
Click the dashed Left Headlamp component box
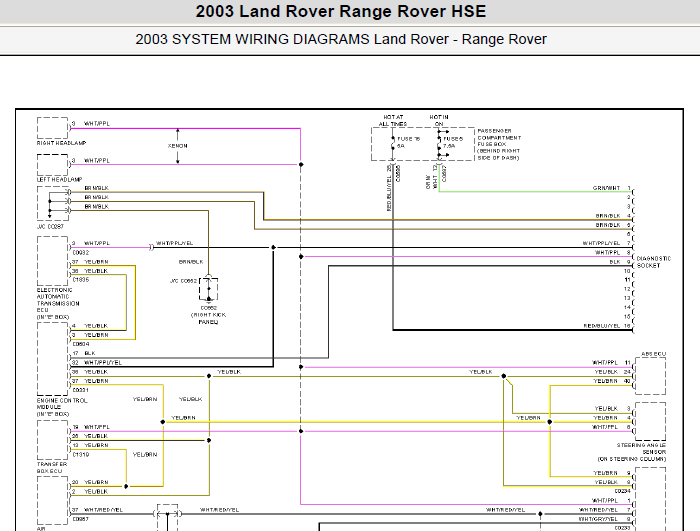point(53,165)
